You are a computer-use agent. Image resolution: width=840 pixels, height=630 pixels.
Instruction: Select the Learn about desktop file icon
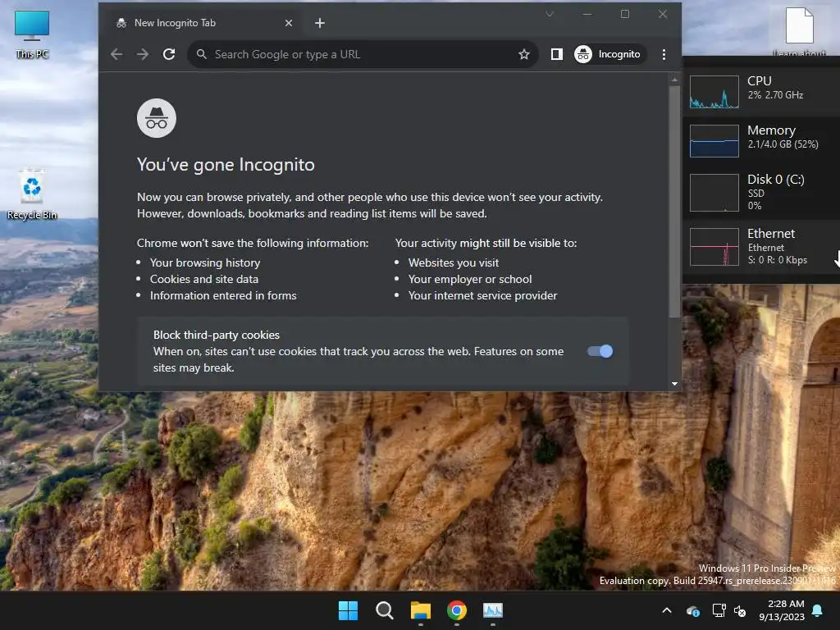point(799,31)
